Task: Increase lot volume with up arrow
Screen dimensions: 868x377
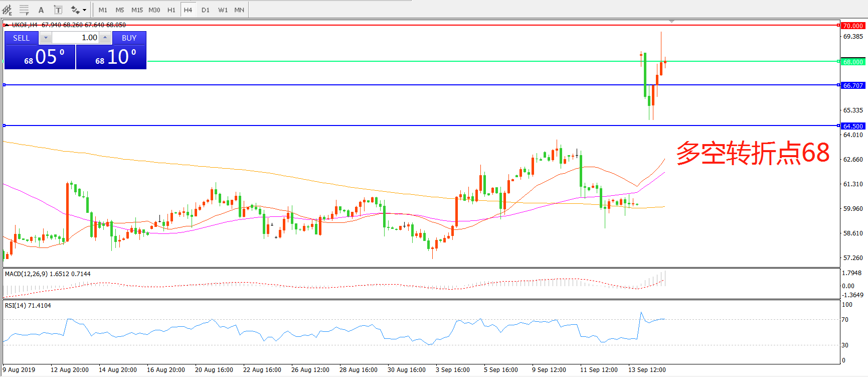Action: pyautogui.click(x=105, y=38)
